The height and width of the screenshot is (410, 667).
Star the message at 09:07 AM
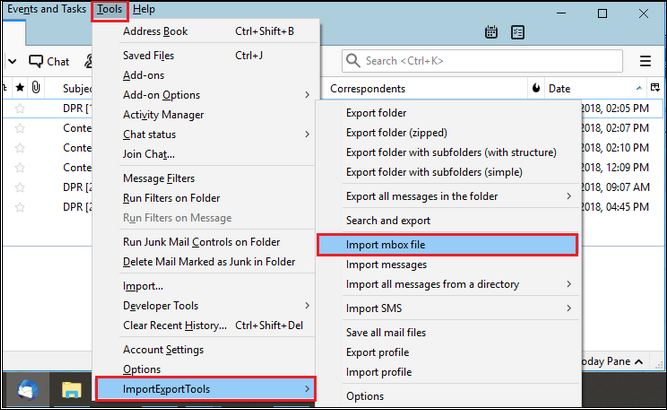(x=20, y=187)
